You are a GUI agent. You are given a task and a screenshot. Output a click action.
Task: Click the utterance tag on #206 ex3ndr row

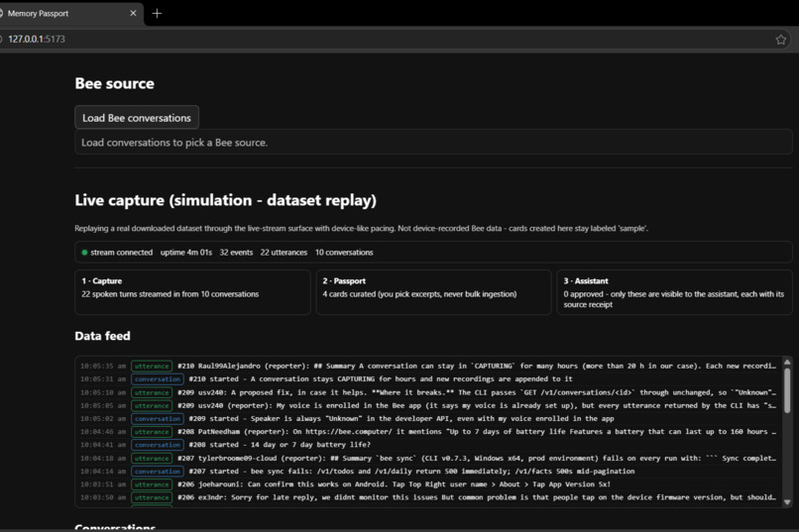pyautogui.click(x=152, y=497)
